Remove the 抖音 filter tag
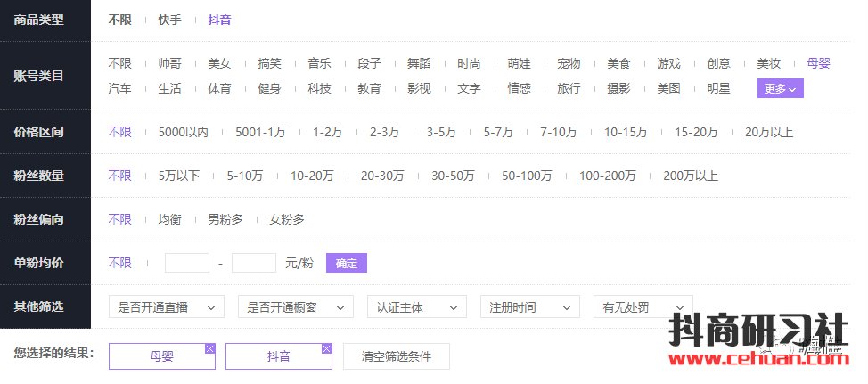Screen dimensions: 868x384 click(327, 348)
